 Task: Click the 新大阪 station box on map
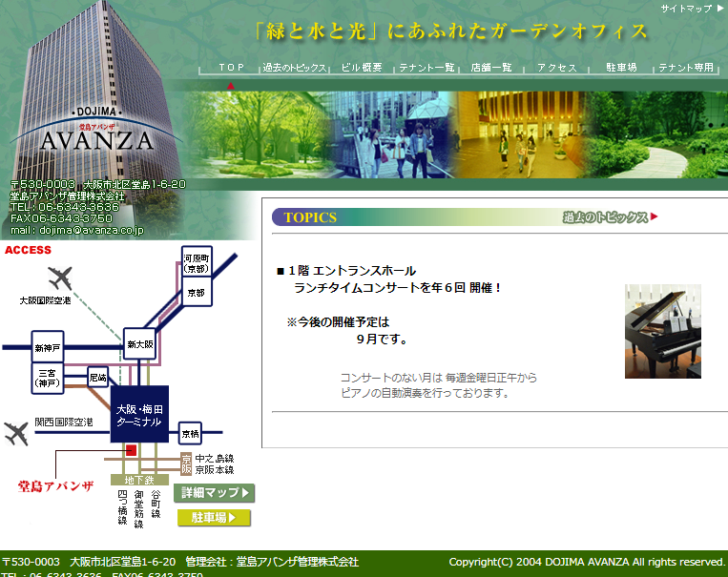tap(139, 344)
